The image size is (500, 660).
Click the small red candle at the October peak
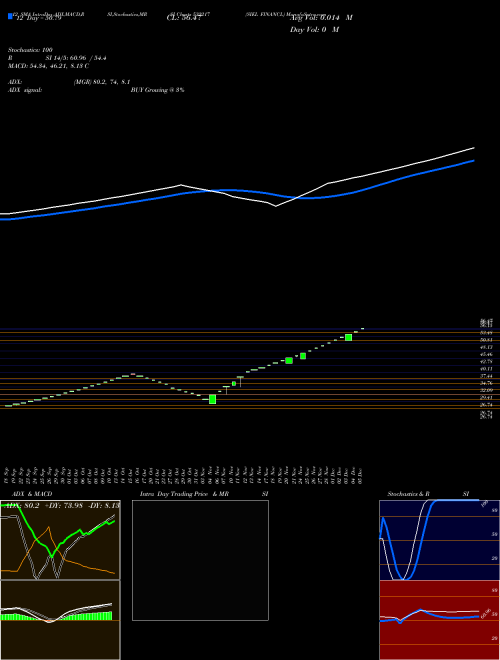click(x=133, y=374)
